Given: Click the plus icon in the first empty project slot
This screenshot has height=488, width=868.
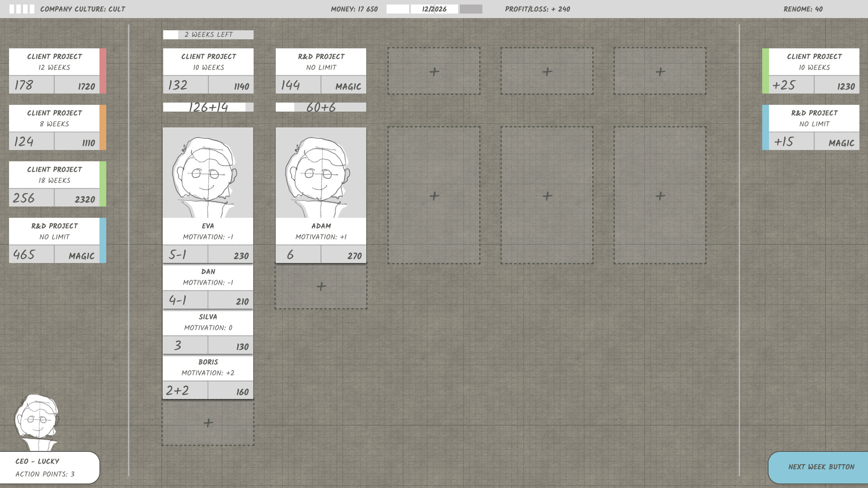Looking at the screenshot, I should coord(434,71).
